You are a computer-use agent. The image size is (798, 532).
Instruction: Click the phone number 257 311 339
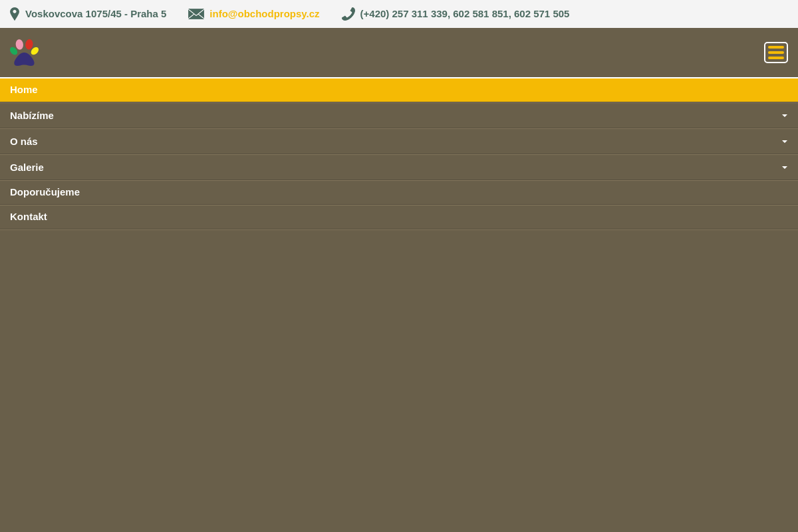(x=420, y=14)
